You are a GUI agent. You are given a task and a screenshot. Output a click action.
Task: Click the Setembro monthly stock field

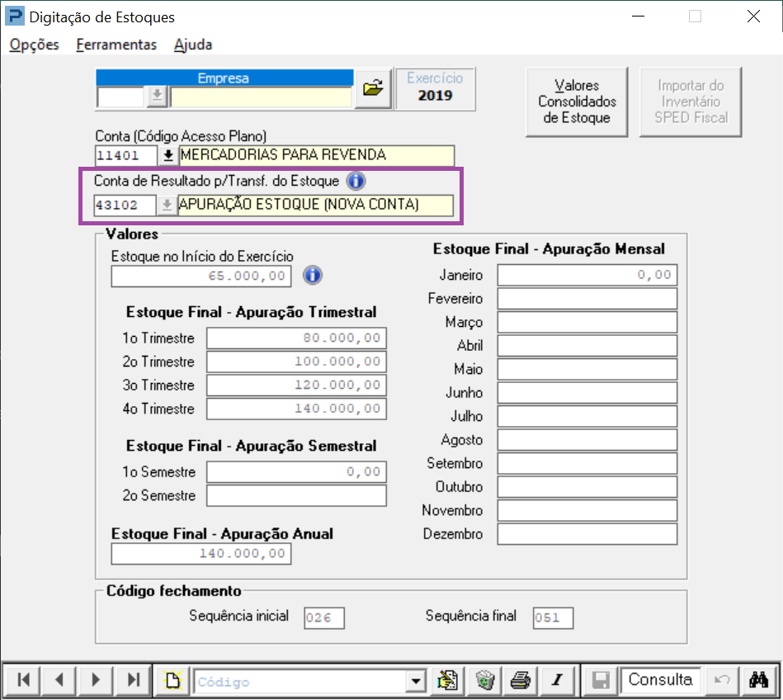[587, 463]
